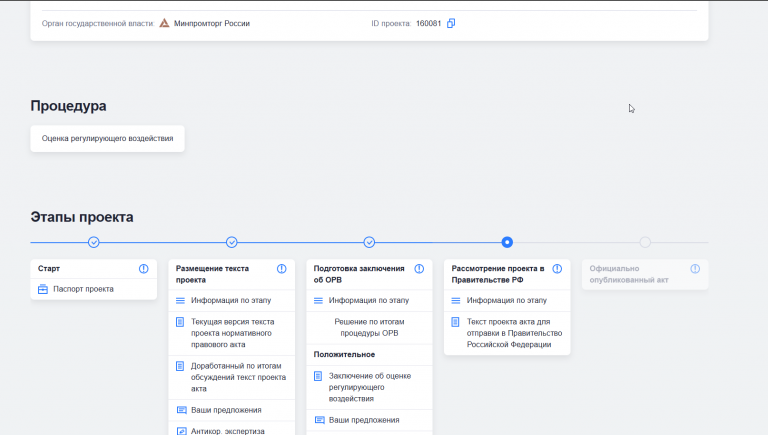
Task: Open Оценка регулирующего воздействия procedure
Action: pos(107,139)
